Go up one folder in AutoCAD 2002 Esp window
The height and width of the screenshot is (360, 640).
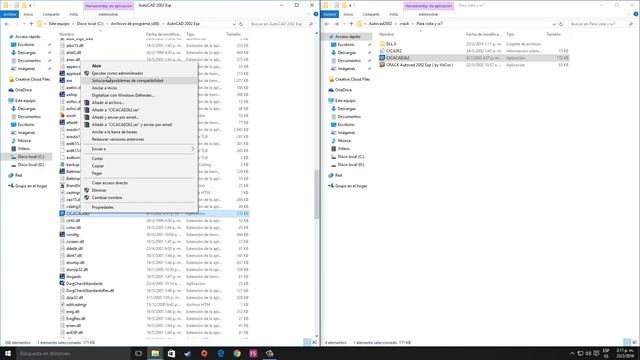click(x=31, y=24)
